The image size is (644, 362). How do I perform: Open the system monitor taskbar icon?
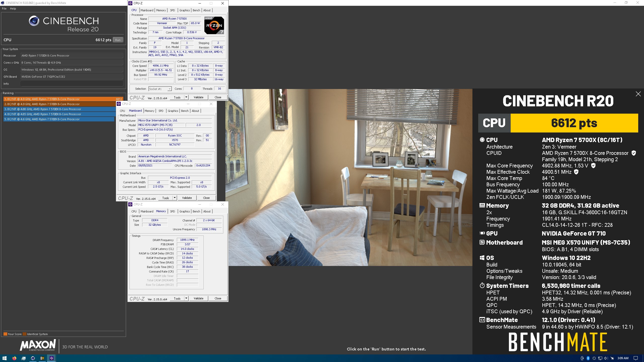tap(23, 358)
